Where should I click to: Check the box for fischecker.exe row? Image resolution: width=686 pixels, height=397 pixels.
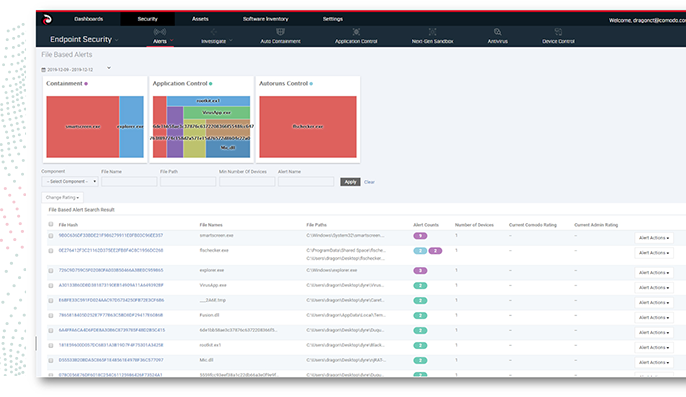click(x=51, y=251)
